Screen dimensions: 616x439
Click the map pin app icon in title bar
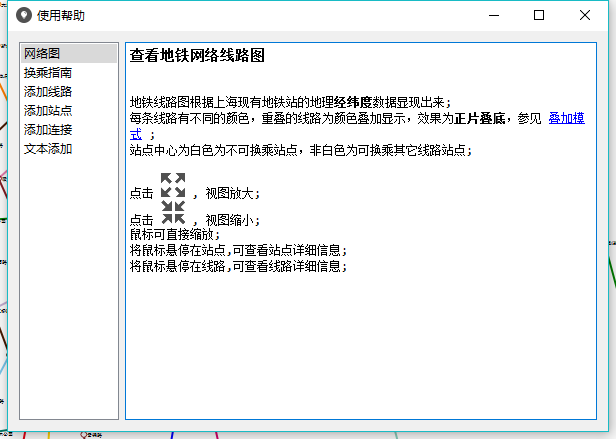pyautogui.click(x=24, y=15)
